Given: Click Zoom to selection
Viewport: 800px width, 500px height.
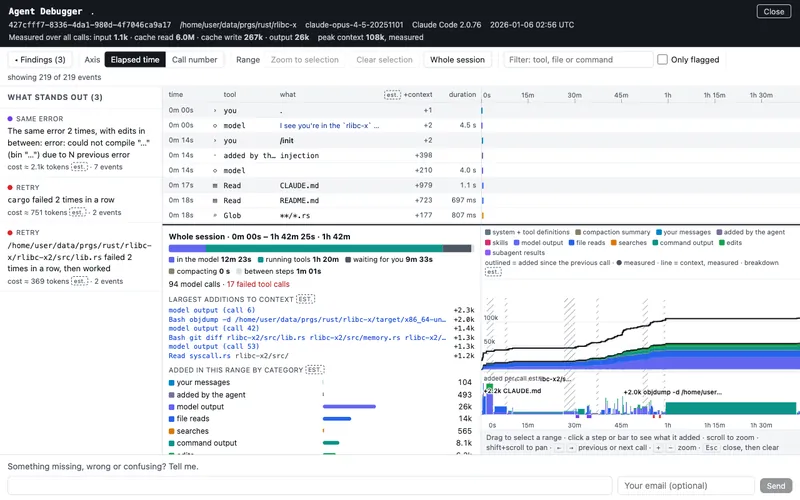Looking at the screenshot, I should pyautogui.click(x=305, y=60).
